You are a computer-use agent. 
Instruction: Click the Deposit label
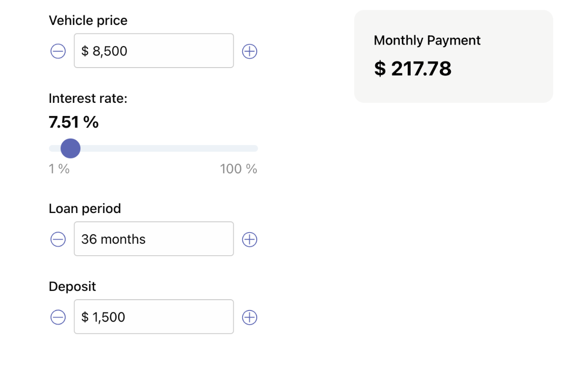click(73, 286)
